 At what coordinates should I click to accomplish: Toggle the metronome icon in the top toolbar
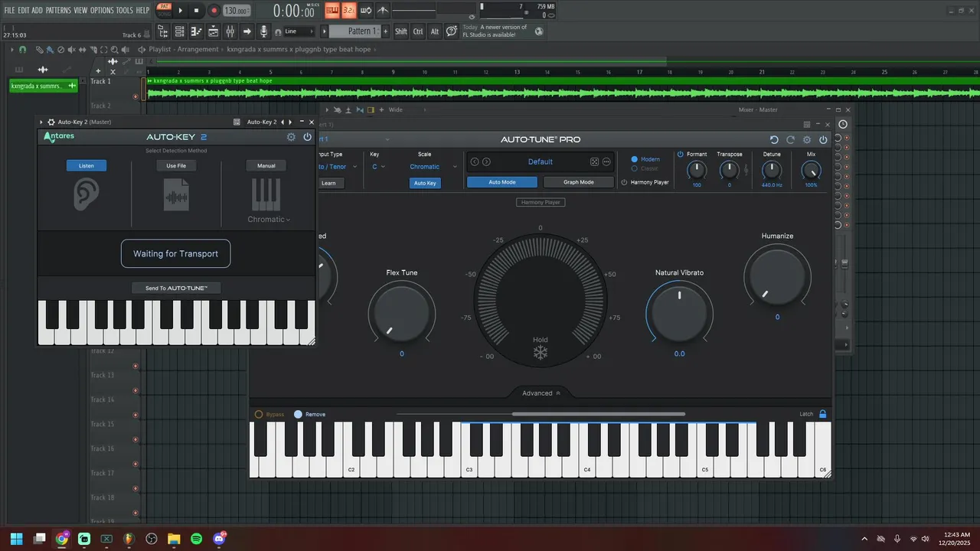tap(383, 11)
